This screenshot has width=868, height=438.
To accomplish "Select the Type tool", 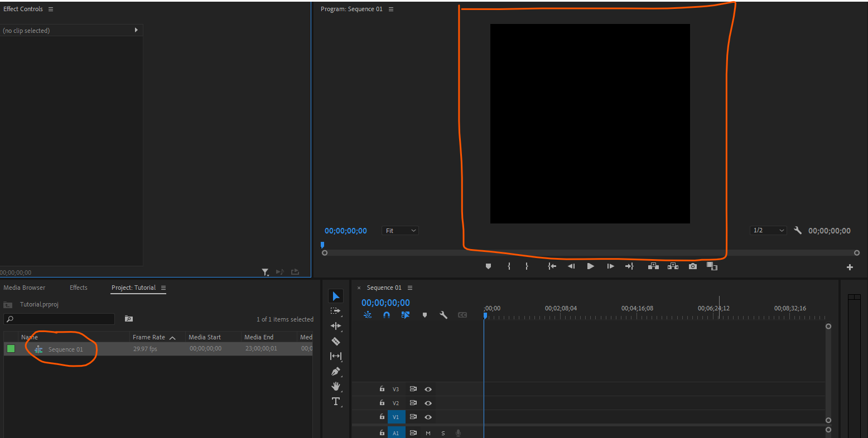I will coord(336,401).
